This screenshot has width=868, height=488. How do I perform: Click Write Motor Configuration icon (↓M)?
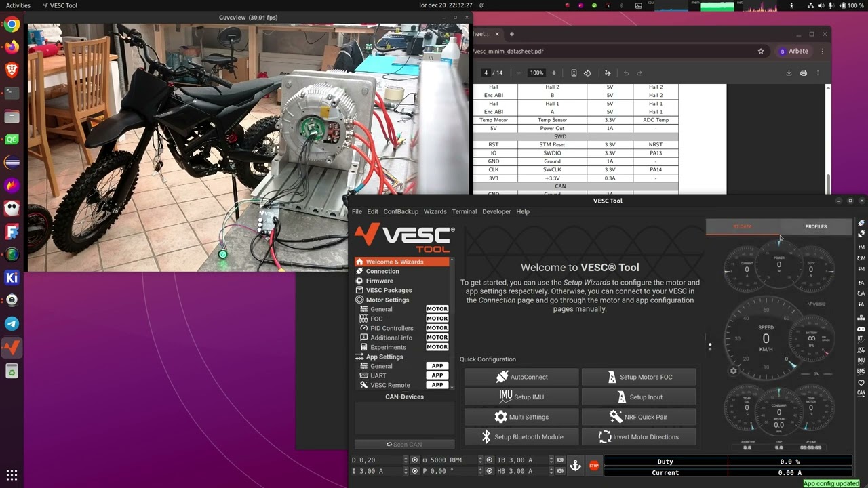point(861,270)
